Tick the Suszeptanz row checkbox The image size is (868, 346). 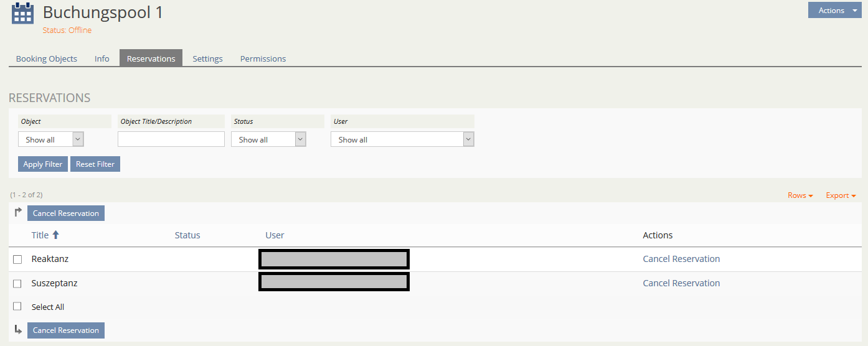coord(17,284)
